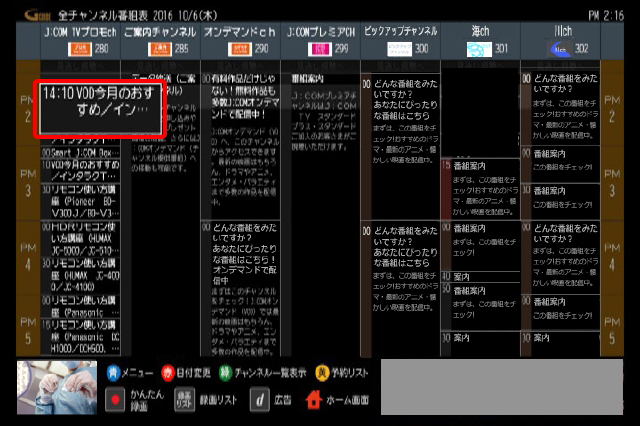Select the blue IIIch 302 logo
The height and width of the screenshot is (426, 640).
(x=560, y=49)
